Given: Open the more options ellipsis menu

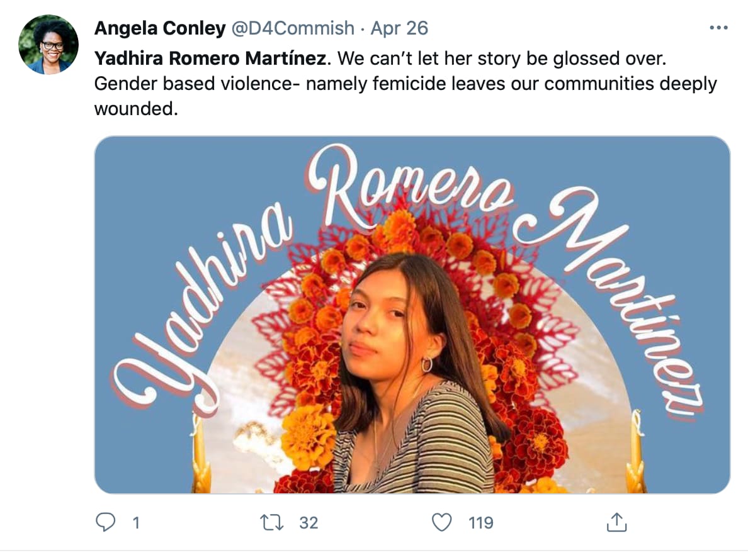Looking at the screenshot, I should [718, 28].
